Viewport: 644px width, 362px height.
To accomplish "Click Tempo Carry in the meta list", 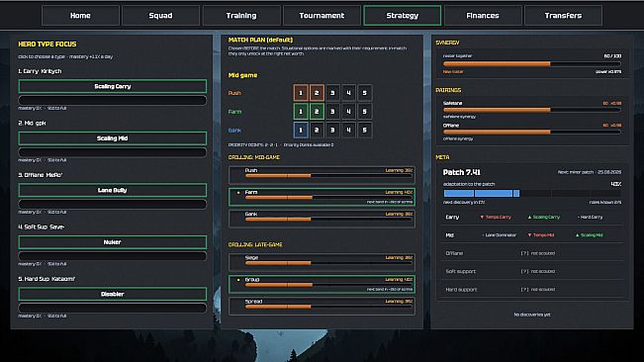I will [496, 218].
